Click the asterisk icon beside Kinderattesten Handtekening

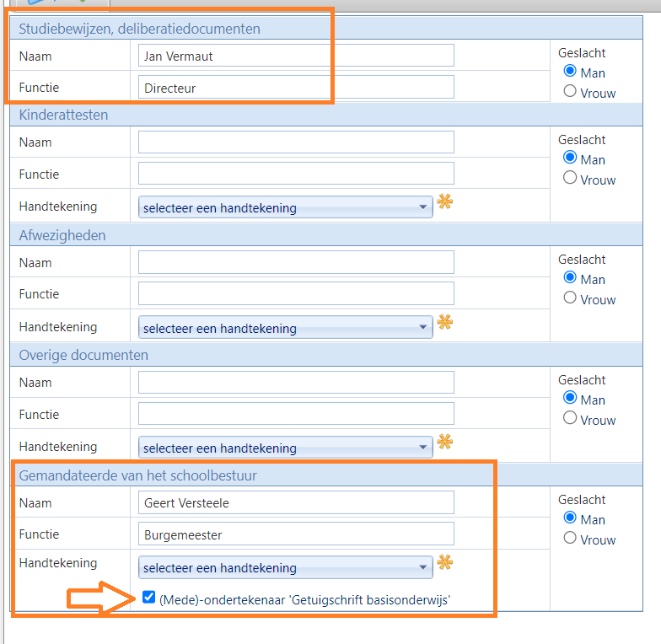point(445,201)
